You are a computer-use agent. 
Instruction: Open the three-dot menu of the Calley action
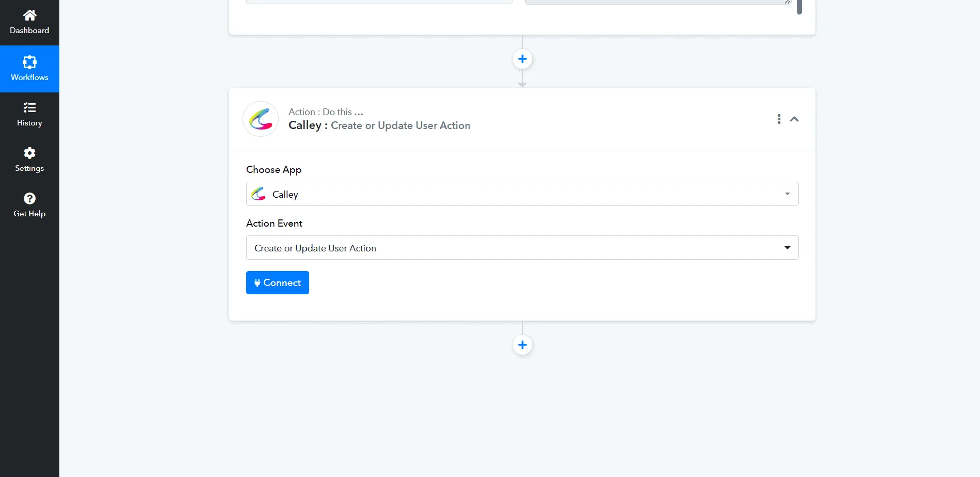[x=779, y=119]
